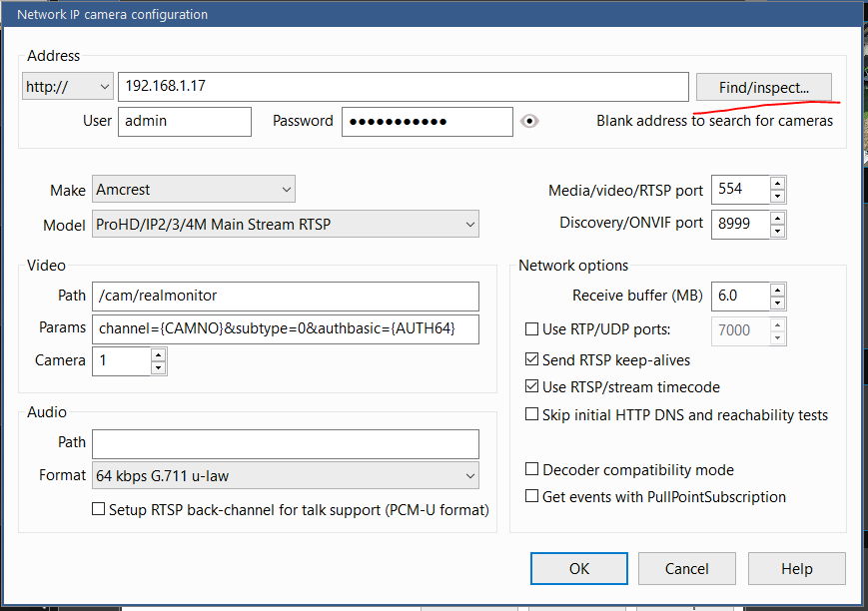Increase Camera number with up arrow

pyautogui.click(x=159, y=354)
